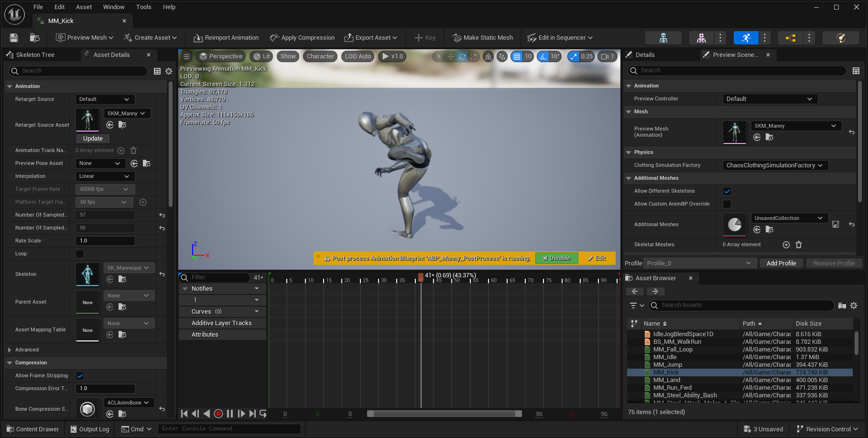Viewport: 868px width, 438px height.
Task: Open the viewport hamburger options menu
Action: pyautogui.click(x=187, y=56)
